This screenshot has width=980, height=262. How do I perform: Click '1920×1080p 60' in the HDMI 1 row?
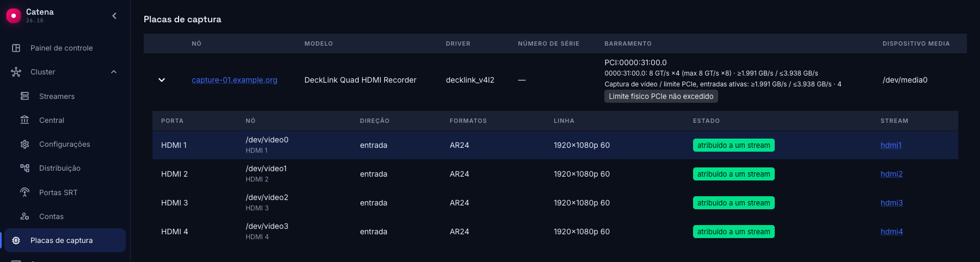click(x=581, y=145)
